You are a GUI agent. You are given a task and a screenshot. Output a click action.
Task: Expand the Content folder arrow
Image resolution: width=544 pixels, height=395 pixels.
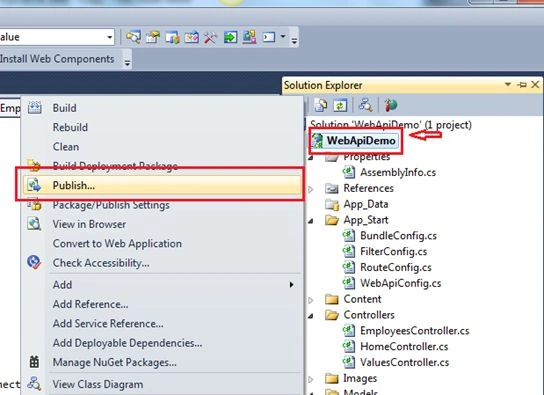[311, 300]
